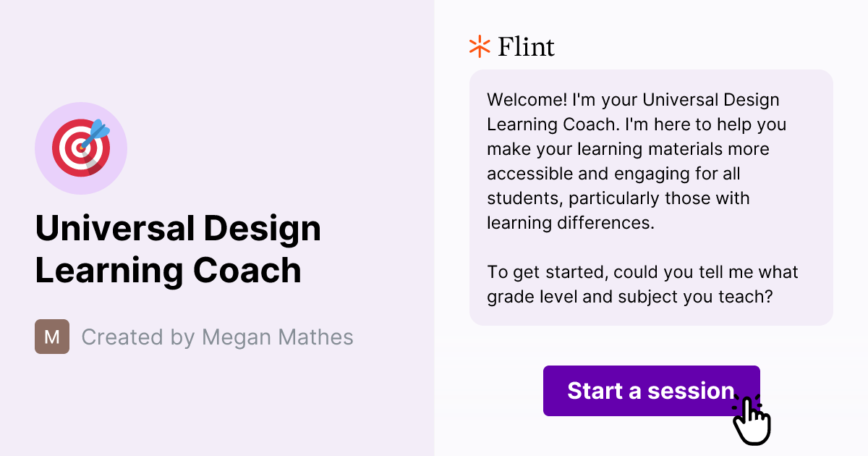The height and width of the screenshot is (456, 868).
Task: Click the welcome message chat bubble
Action: 650,197
